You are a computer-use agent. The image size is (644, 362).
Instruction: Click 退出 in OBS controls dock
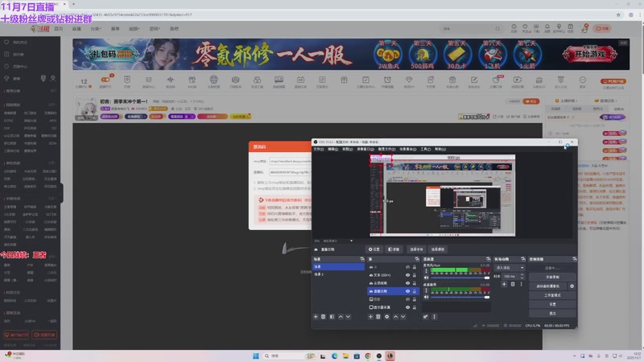pyautogui.click(x=552, y=313)
